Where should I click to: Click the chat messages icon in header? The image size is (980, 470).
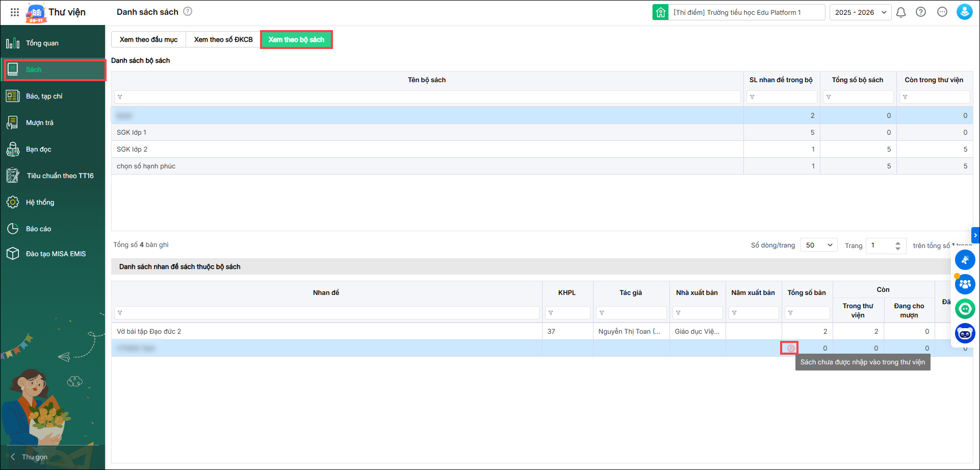click(x=942, y=12)
